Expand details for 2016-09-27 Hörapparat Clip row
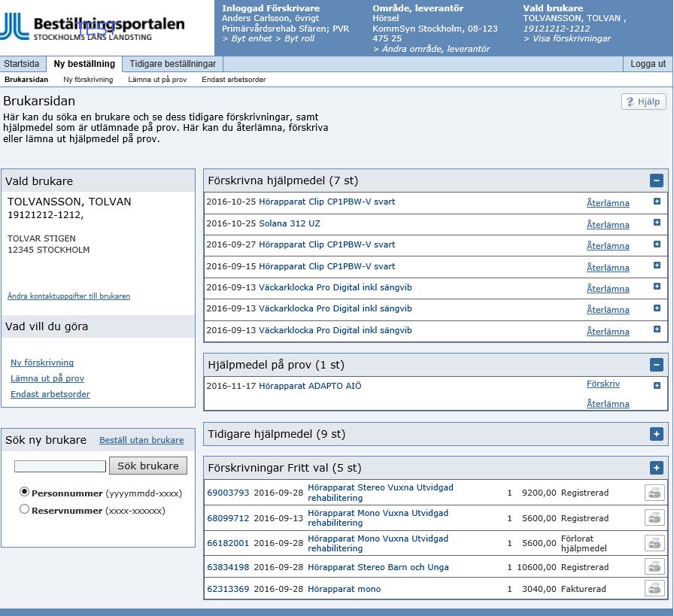 [x=657, y=244]
